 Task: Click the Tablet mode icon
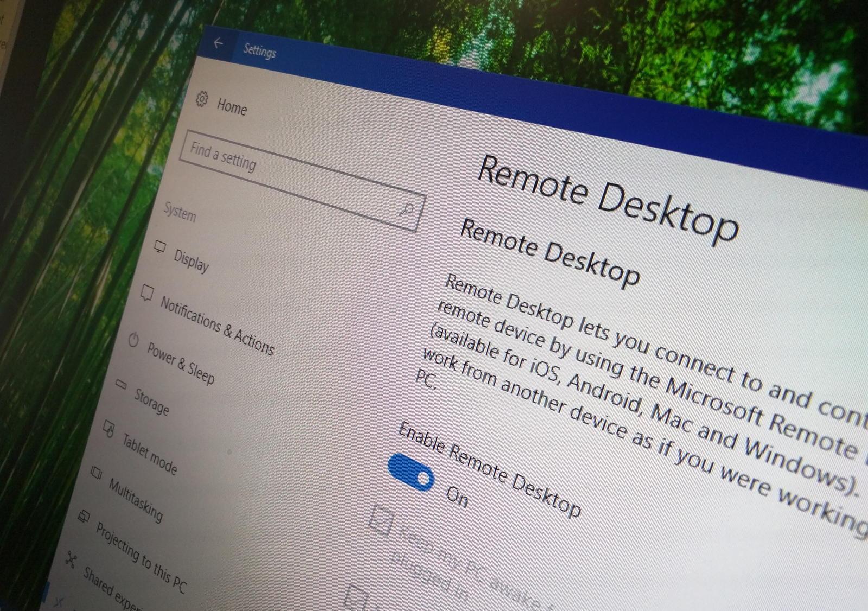tap(109, 429)
